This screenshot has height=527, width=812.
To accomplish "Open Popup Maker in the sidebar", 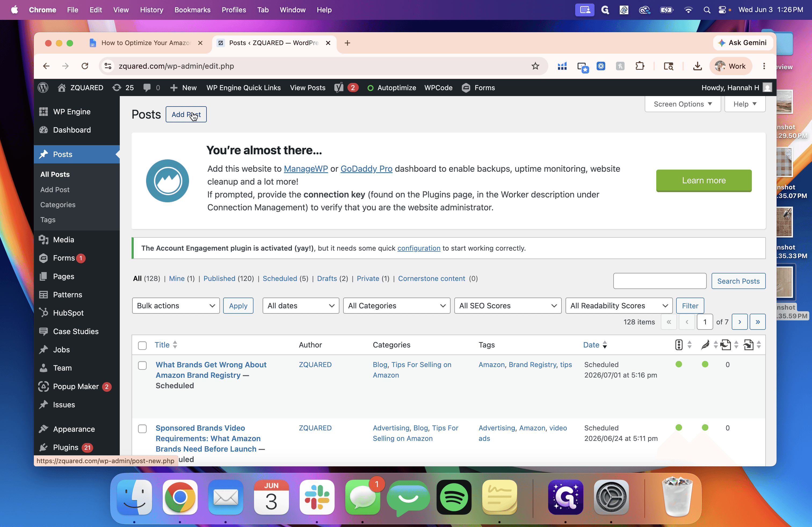I will coord(76,386).
